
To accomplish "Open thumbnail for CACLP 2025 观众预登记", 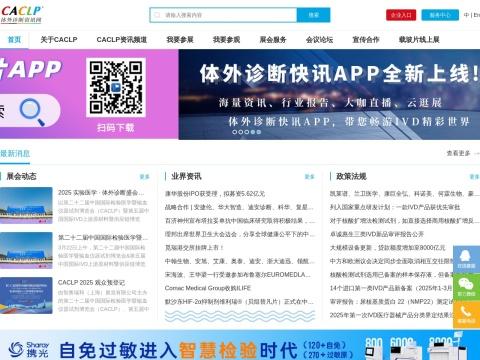I will tap(26, 295).
